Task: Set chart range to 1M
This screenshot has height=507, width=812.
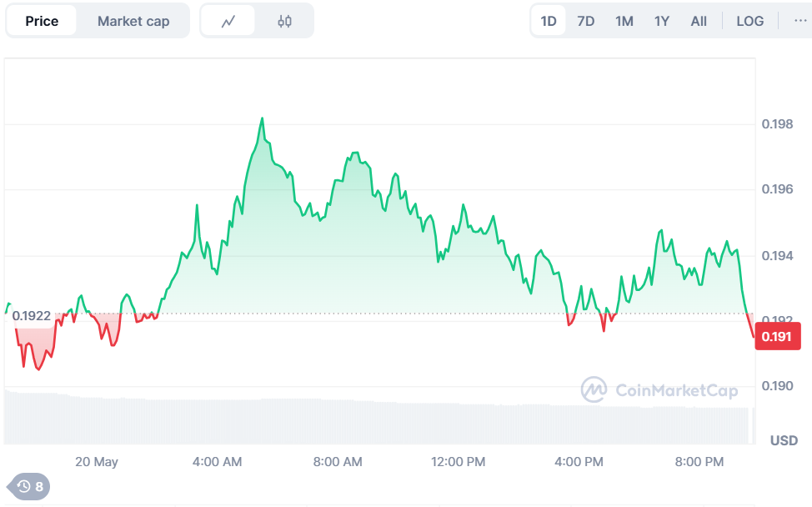Action: 624,21
